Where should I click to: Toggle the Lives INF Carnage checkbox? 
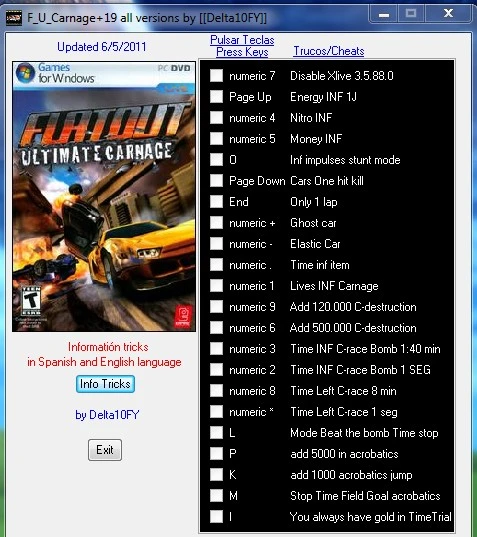click(216, 286)
